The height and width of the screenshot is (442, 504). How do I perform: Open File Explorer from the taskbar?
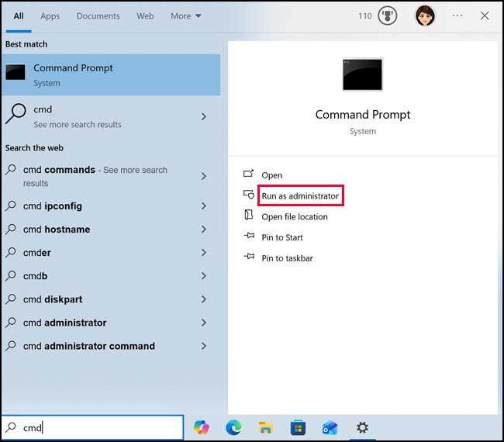[x=266, y=427]
